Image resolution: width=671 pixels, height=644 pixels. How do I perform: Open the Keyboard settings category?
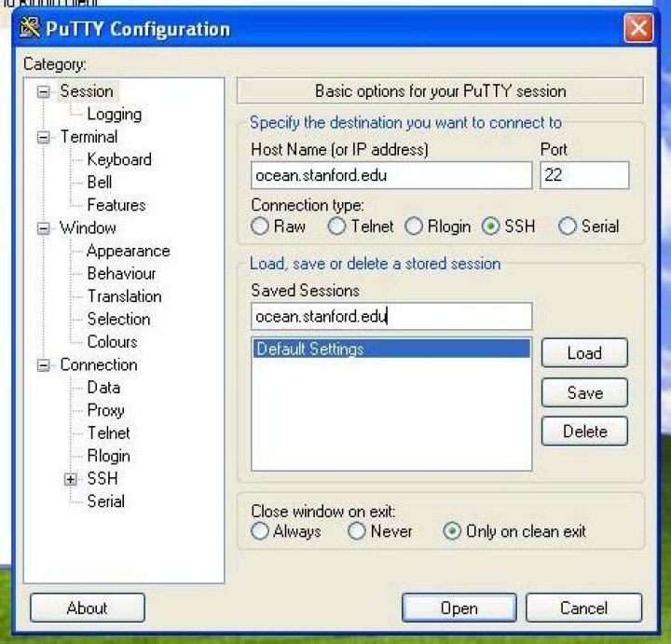coord(119,159)
